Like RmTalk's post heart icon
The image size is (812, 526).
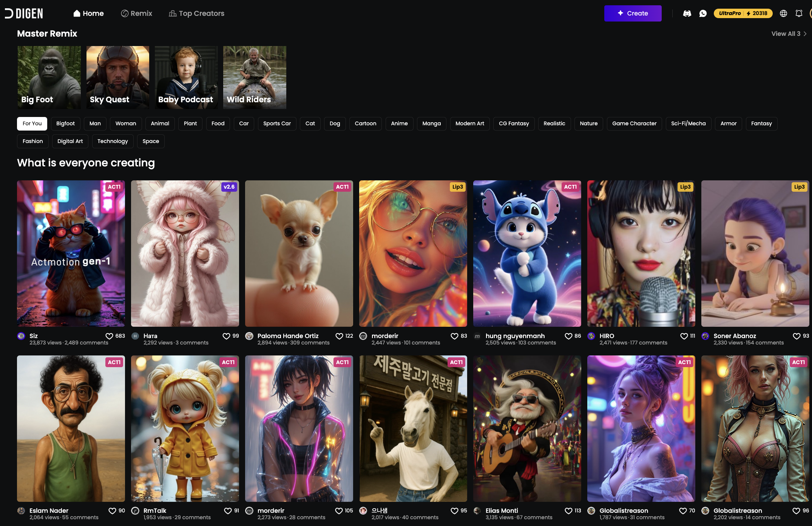(x=228, y=511)
